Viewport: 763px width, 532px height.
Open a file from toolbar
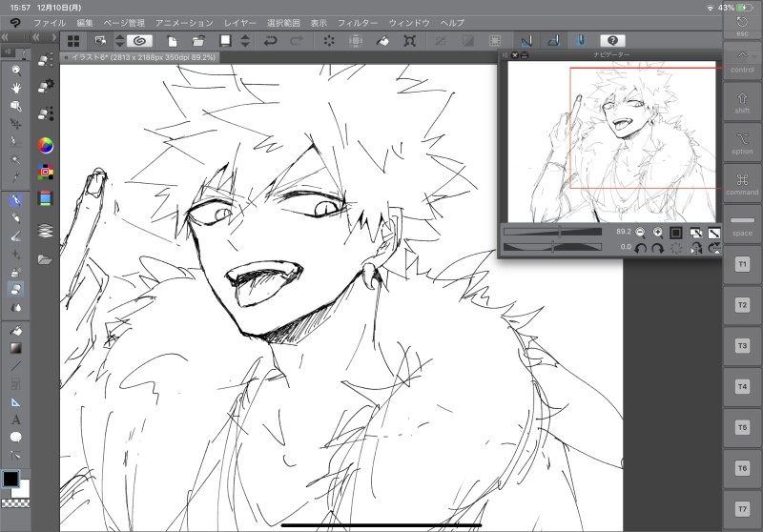(x=198, y=41)
